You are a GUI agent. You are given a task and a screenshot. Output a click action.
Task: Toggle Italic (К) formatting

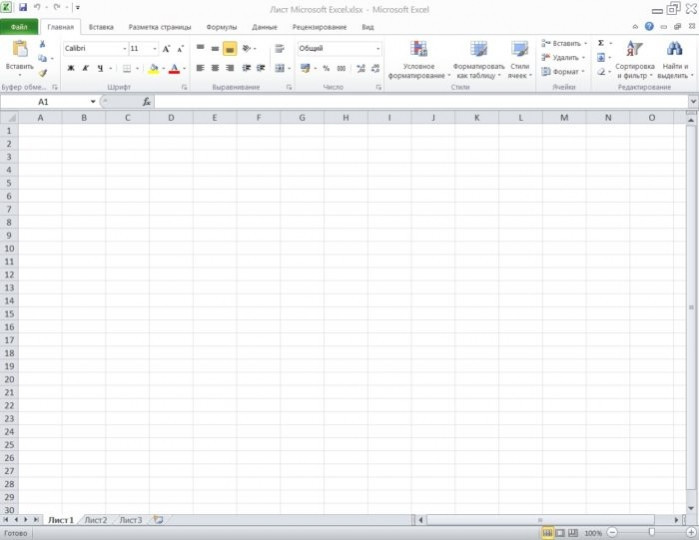click(x=86, y=68)
